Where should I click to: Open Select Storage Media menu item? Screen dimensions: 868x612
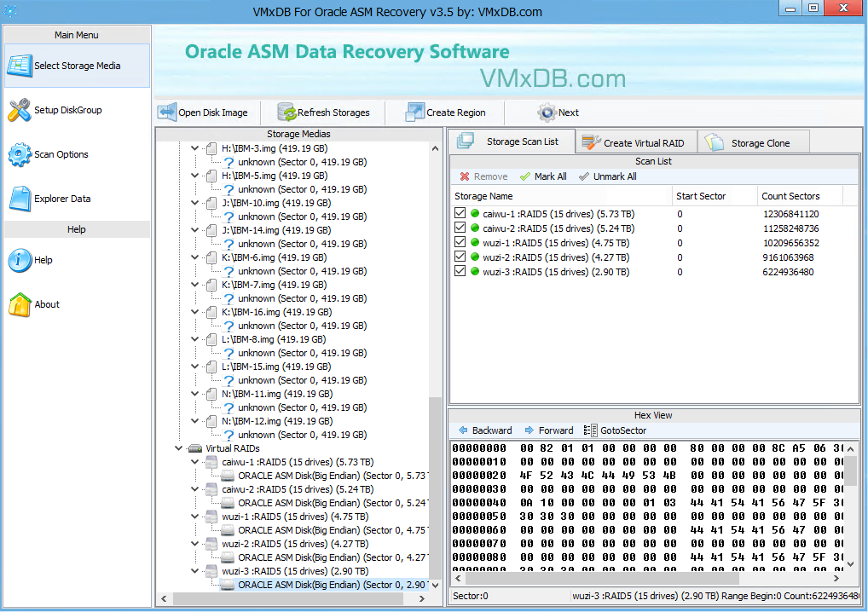tap(77, 66)
